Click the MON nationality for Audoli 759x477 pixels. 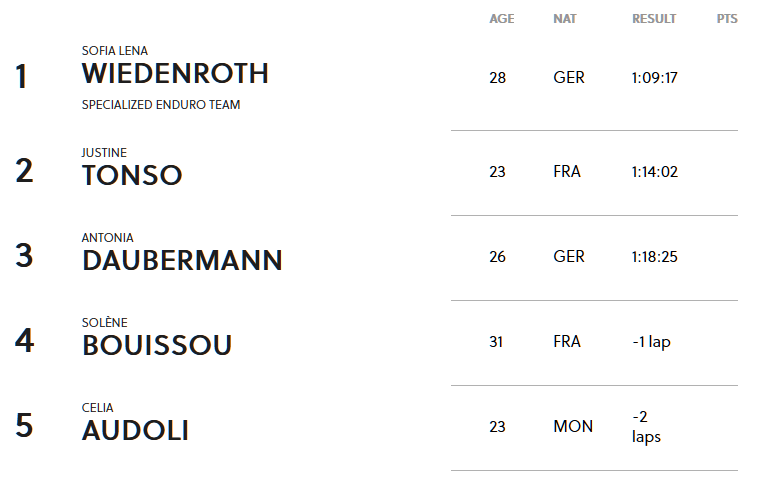pos(573,426)
